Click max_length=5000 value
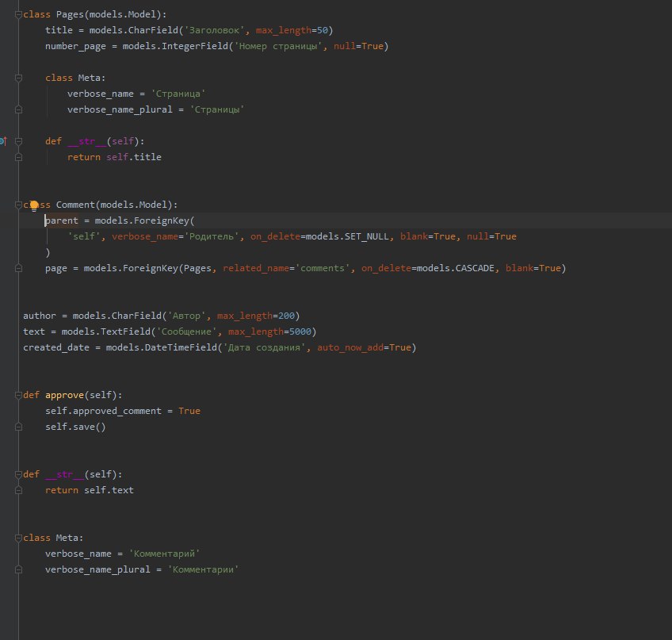The width and height of the screenshot is (672, 640). pyautogui.click(x=269, y=332)
